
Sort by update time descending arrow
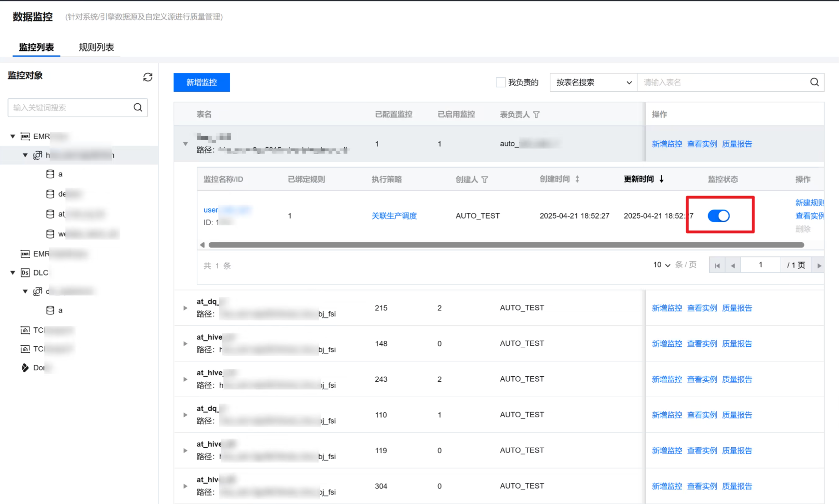tap(662, 179)
